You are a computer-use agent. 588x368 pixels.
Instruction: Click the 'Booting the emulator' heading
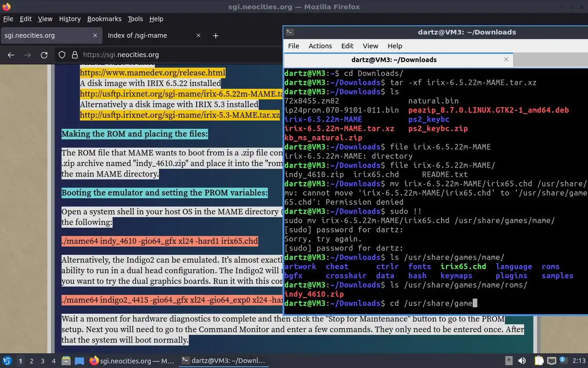(x=164, y=193)
